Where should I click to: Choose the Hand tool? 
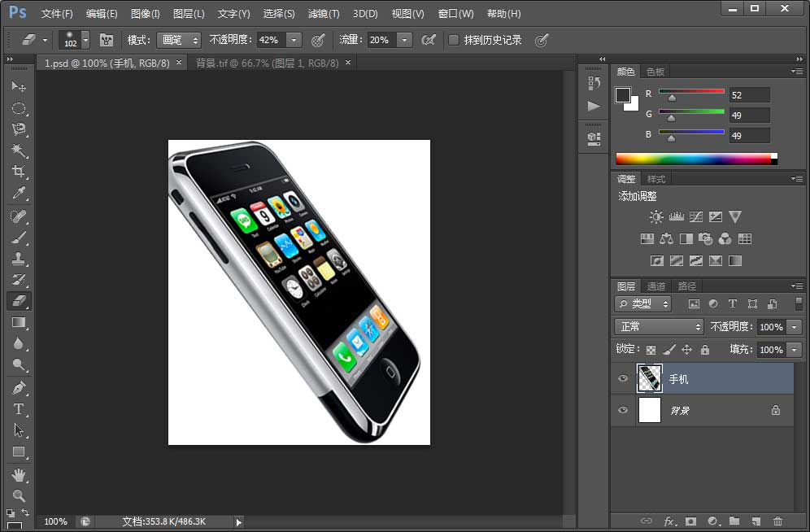(x=19, y=473)
